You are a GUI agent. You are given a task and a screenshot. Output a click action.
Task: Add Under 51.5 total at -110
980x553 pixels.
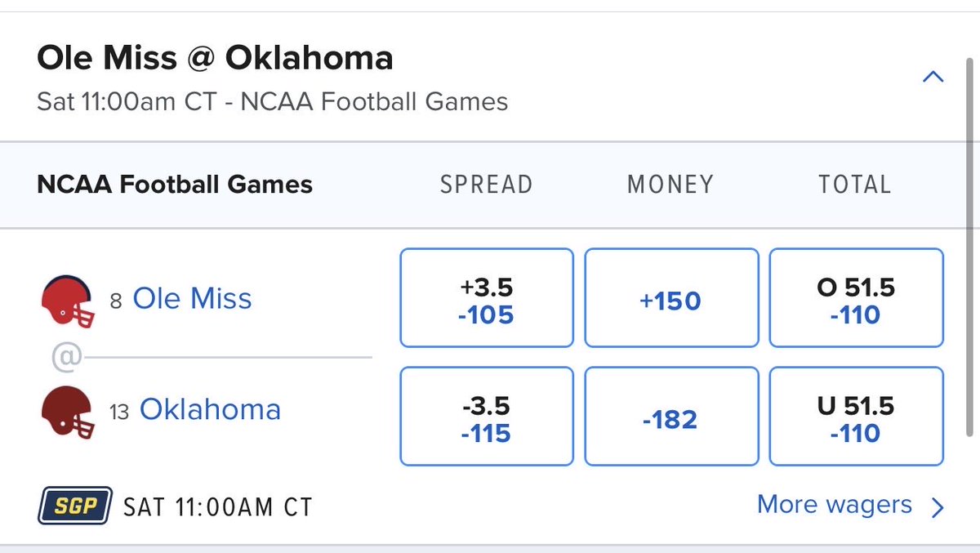[857, 417]
